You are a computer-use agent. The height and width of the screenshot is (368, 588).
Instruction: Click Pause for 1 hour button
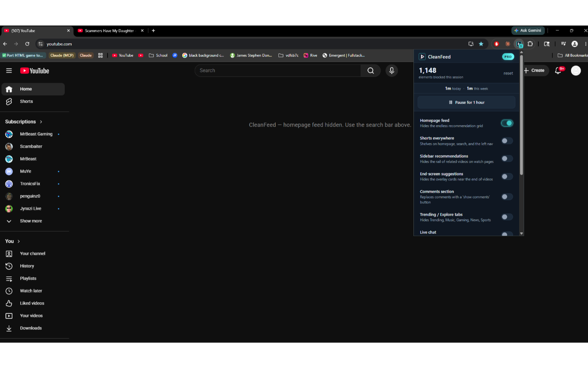[466, 102]
